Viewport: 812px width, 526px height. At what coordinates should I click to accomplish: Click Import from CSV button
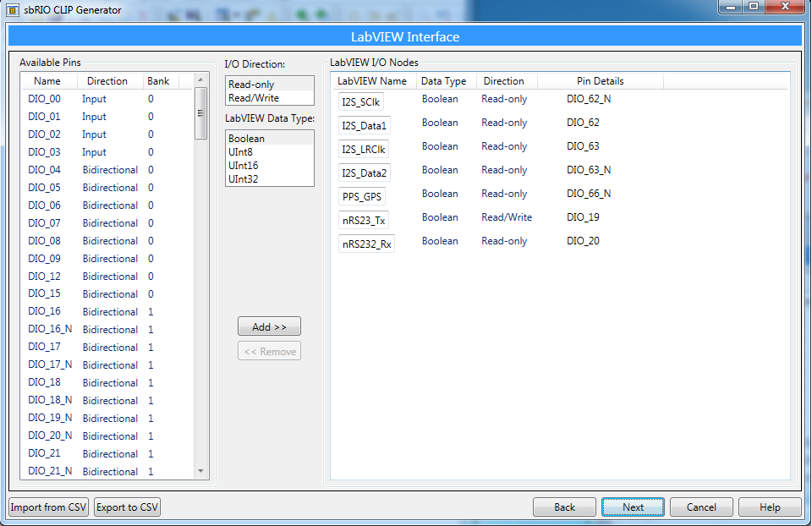(x=49, y=507)
